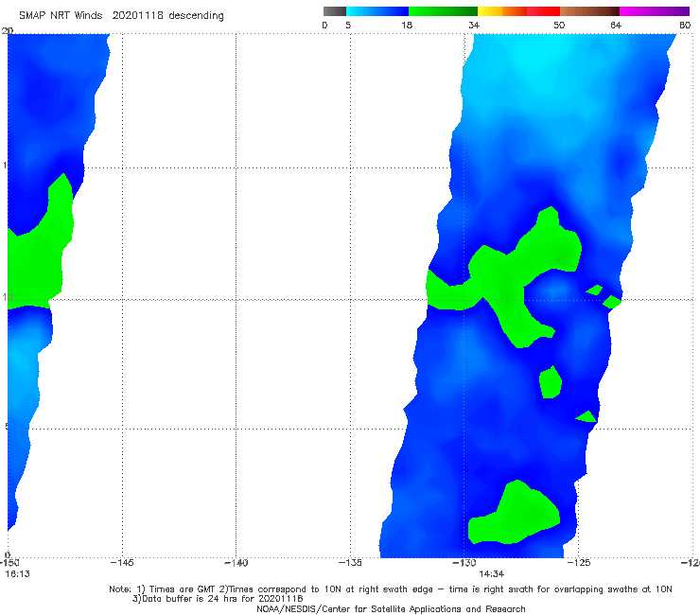The width and height of the screenshot is (700, 615).
Task: Click the longitude label '-145'
Action: pos(122,563)
